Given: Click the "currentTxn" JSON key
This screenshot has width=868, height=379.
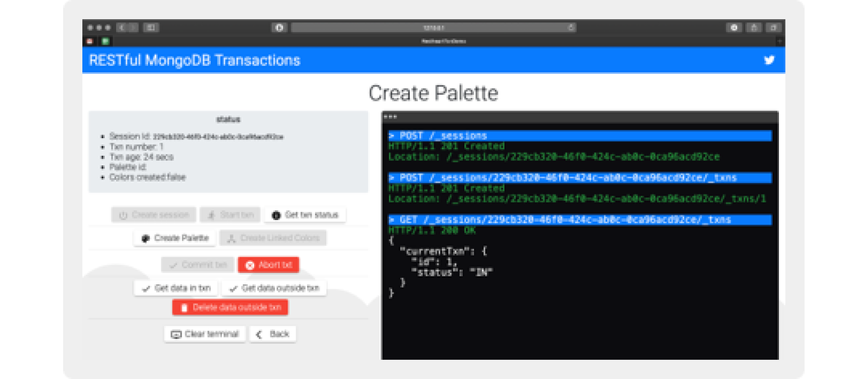Looking at the screenshot, I should [x=436, y=251].
